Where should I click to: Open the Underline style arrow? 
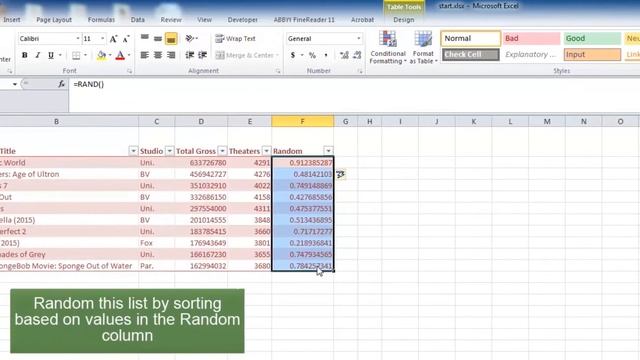[x=60, y=55]
